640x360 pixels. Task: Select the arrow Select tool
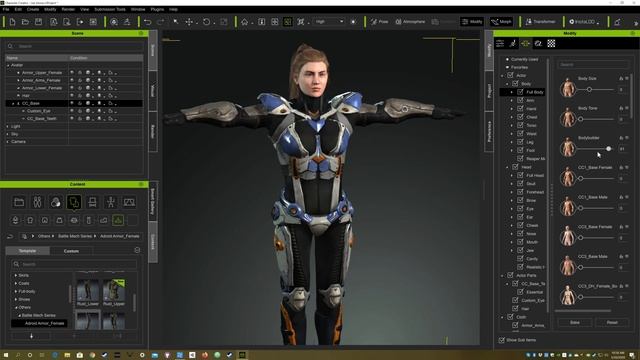point(176,22)
